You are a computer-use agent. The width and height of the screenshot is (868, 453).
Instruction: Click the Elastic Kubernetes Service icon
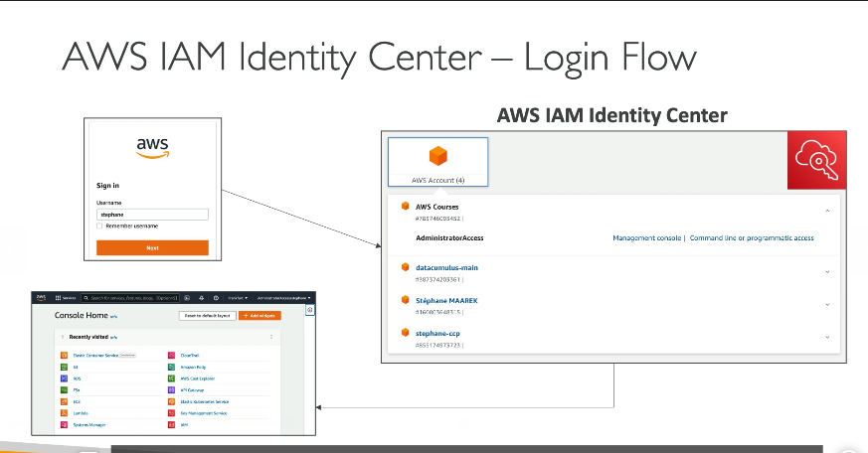pyautogui.click(x=172, y=401)
